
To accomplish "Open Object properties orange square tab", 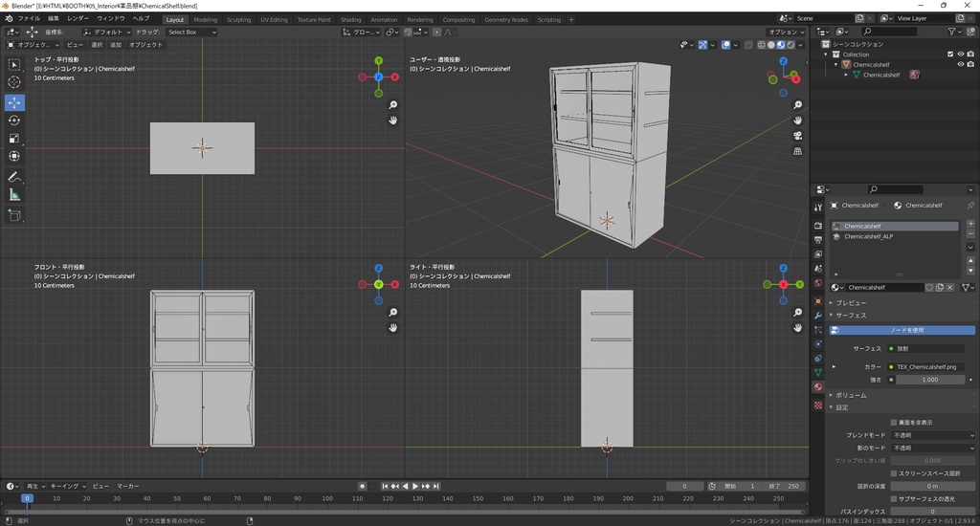I will click(x=818, y=301).
